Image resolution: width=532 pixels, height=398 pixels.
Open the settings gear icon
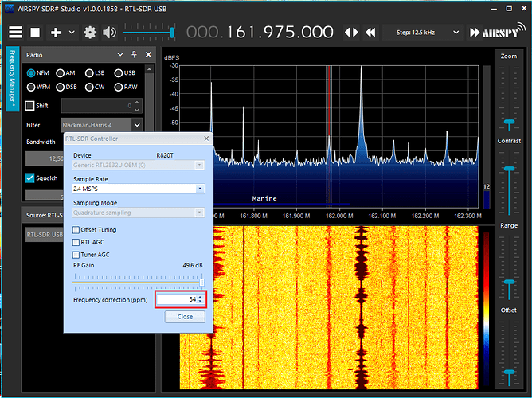(90, 33)
